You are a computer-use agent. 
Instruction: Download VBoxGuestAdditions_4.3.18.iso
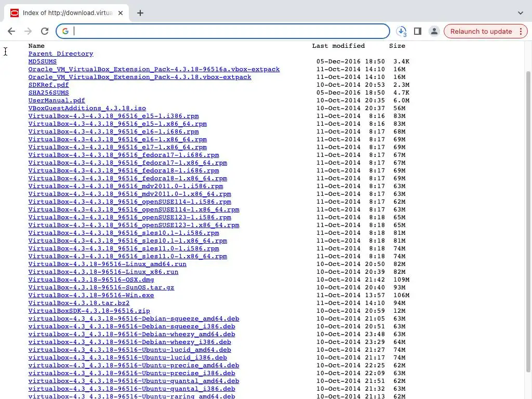87,108
